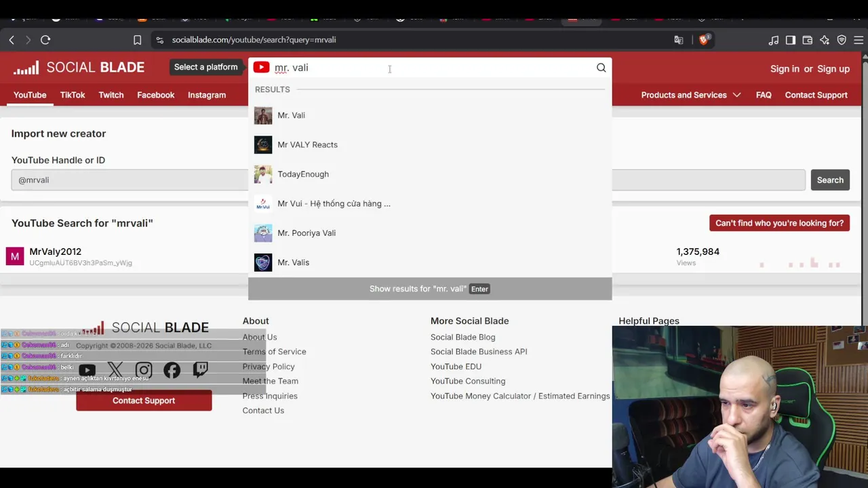Click the Sign in link
The height and width of the screenshot is (488, 868).
[785, 68]
